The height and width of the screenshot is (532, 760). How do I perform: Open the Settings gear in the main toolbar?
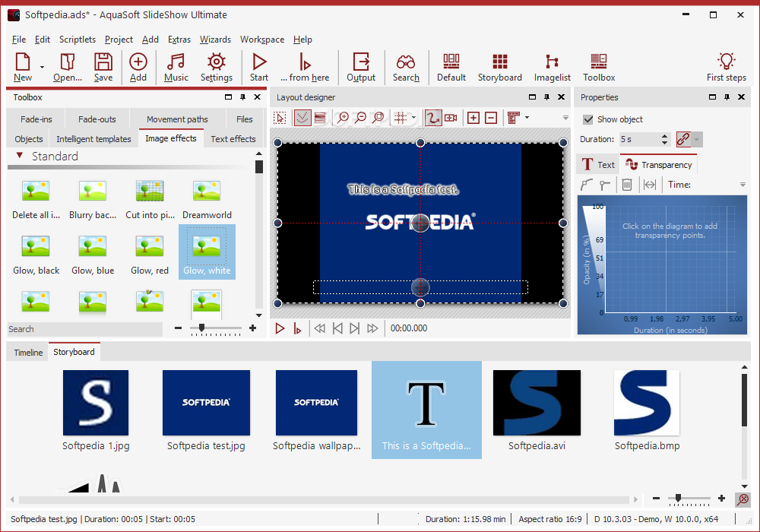point(216,67)
